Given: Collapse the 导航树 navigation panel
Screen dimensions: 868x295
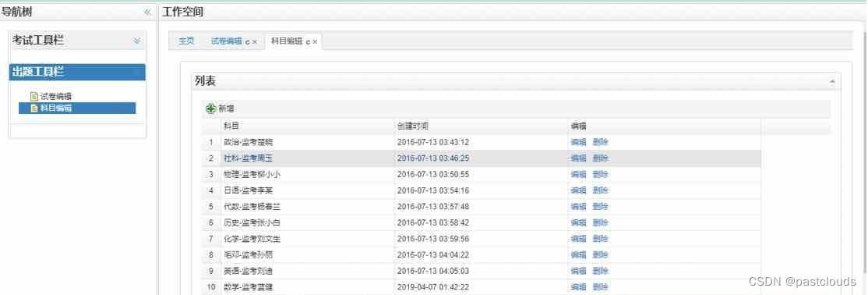Looking at the screenshot, I should click(x=147, y=12).
